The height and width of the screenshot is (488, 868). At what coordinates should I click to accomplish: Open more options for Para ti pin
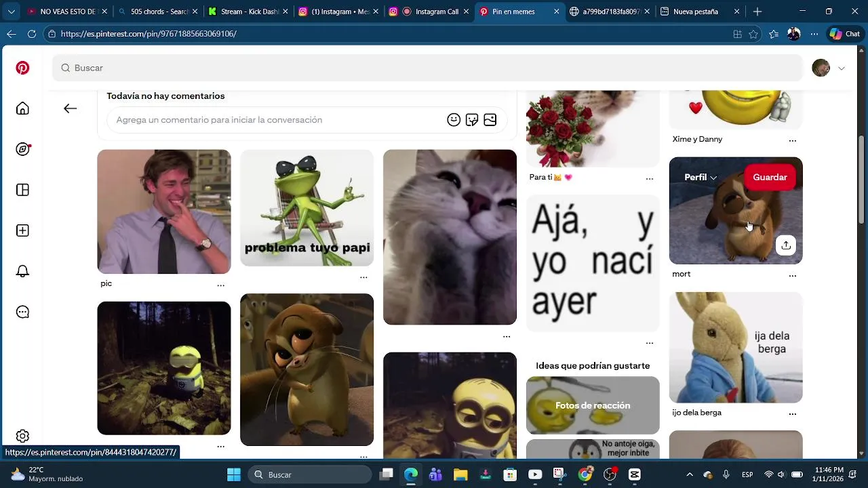point(650,179)
